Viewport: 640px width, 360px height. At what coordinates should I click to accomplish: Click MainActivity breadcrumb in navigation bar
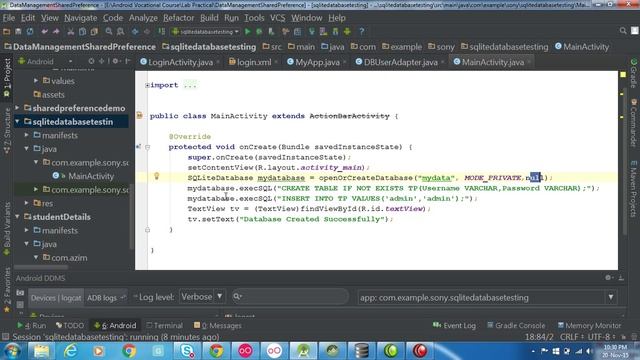pos(582,47)
